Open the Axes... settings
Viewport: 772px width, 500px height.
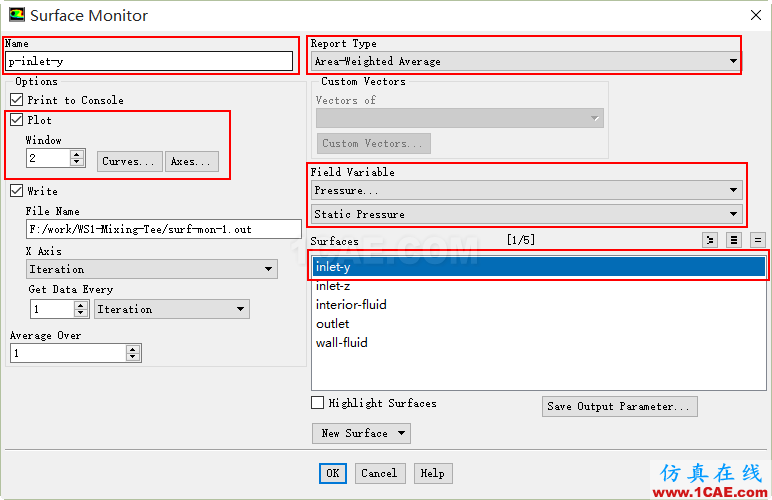[192, 161]
